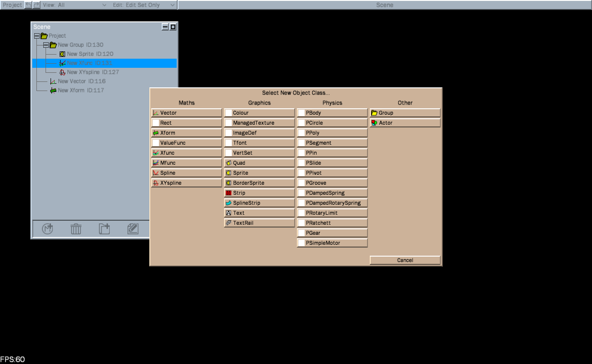This screenshot has width=592, height=364.
Task: Collapse the New Group ID:130 node
Action: [x=46, y=45]
